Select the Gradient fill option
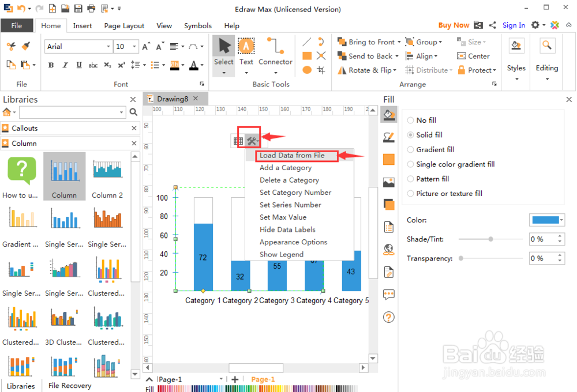Viewport: 577px width, 392px height. [x=430, y=150]
